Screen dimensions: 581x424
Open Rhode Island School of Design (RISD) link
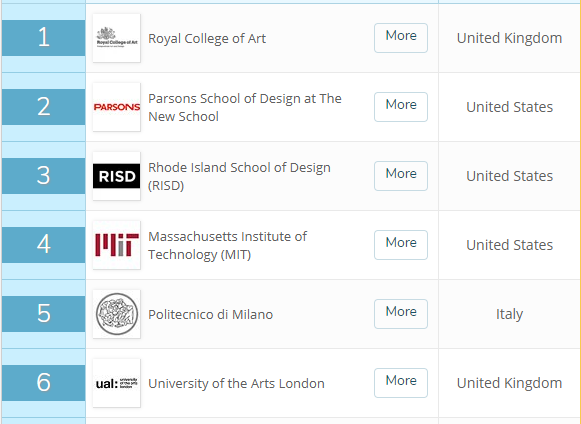[239, 176]
